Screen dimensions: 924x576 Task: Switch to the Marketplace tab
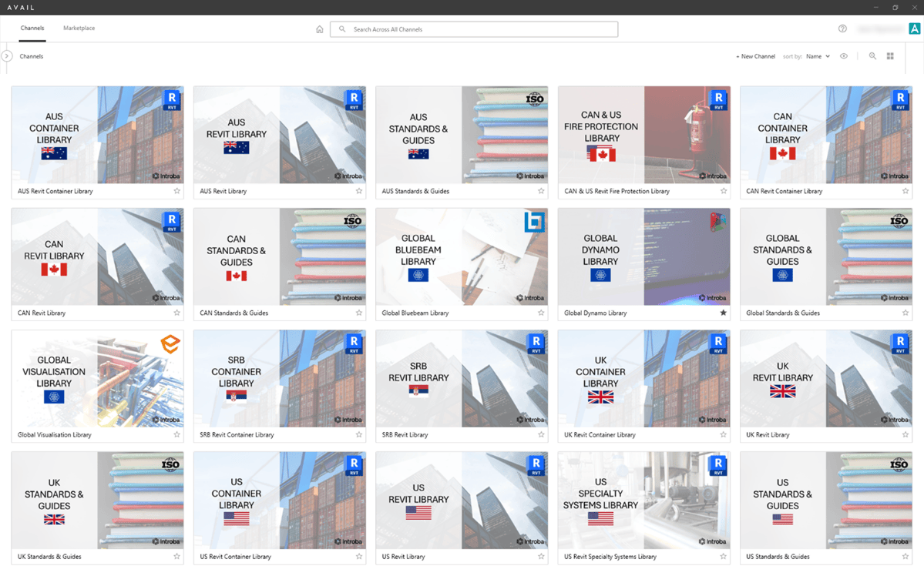click(x=79, y=28)
